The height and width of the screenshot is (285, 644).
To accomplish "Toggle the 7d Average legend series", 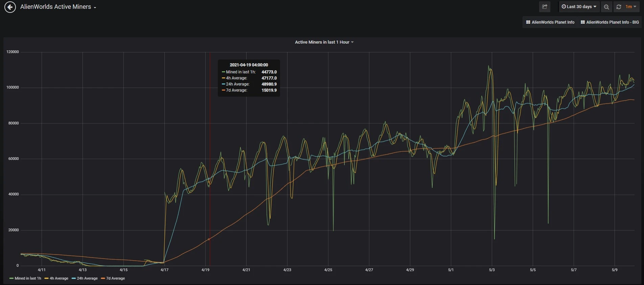I will point(113,279).
